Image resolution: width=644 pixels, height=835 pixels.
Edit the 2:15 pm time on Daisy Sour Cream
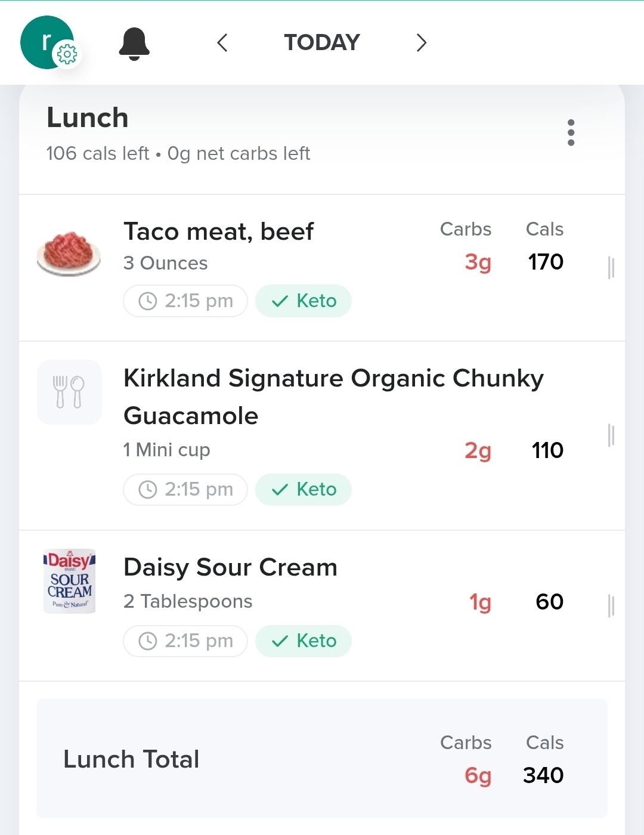(185, 641)
